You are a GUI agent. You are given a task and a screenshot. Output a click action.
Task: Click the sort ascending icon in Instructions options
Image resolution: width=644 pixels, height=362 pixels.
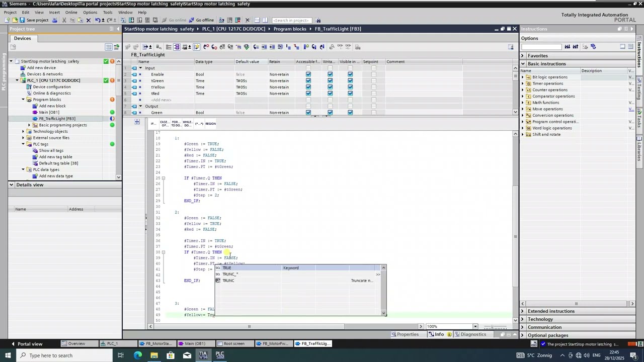click(568, 47)
